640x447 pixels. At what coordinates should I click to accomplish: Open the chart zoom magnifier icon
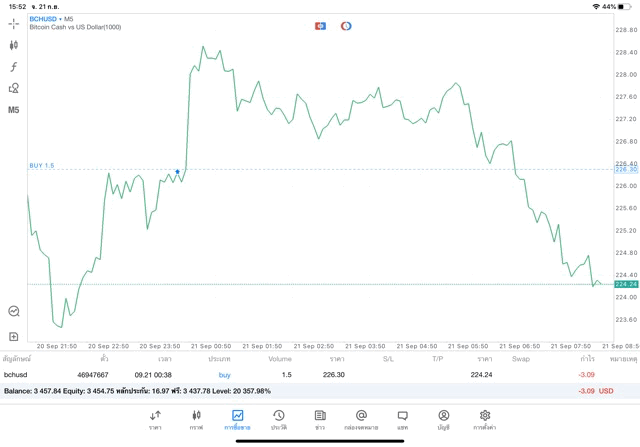click(x=14, y=311)
